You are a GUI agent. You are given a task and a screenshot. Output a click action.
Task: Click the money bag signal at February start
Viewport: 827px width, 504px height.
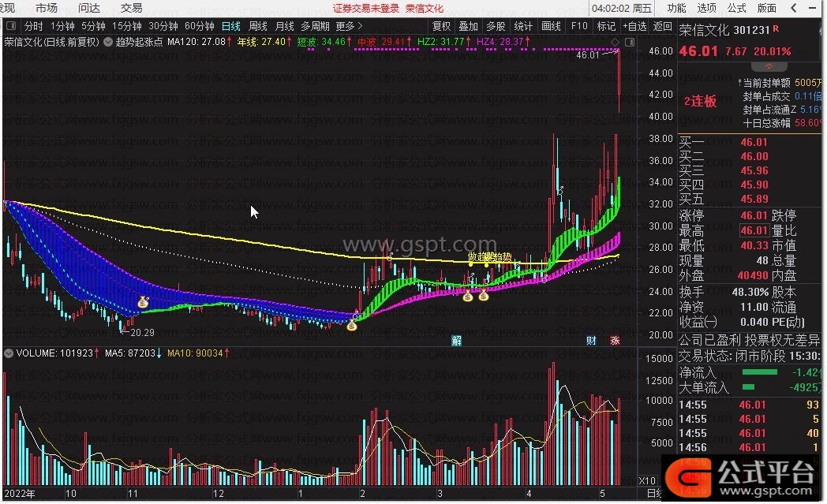352,325
